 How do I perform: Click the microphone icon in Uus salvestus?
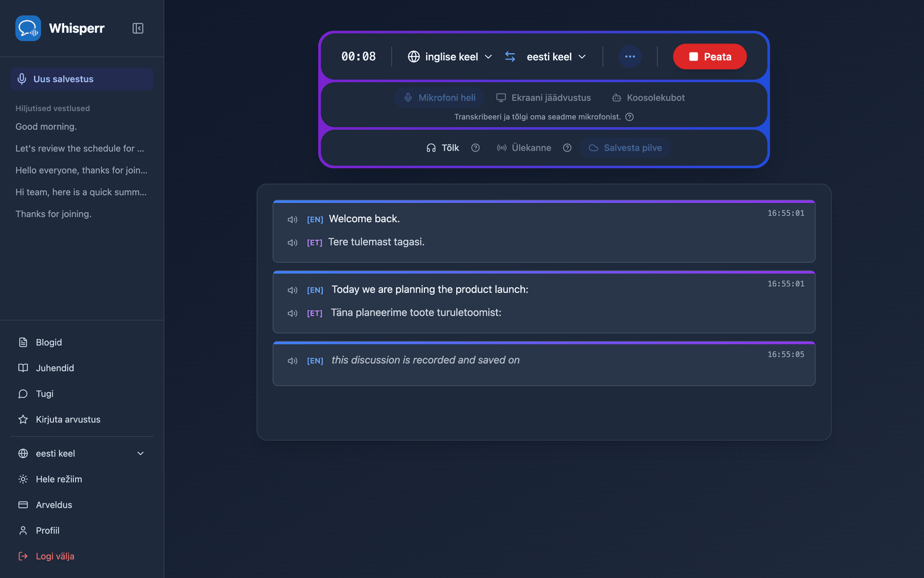pos(22,79)
